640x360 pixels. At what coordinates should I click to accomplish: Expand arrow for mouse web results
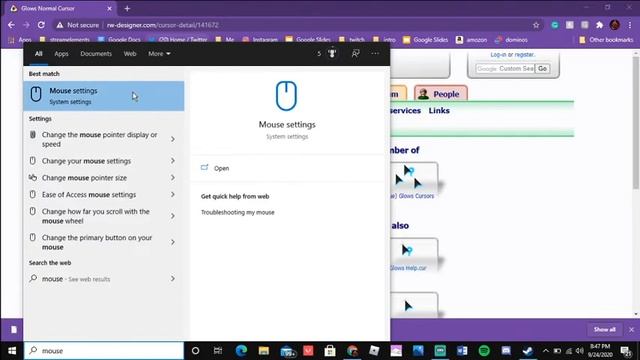(173, 279)
